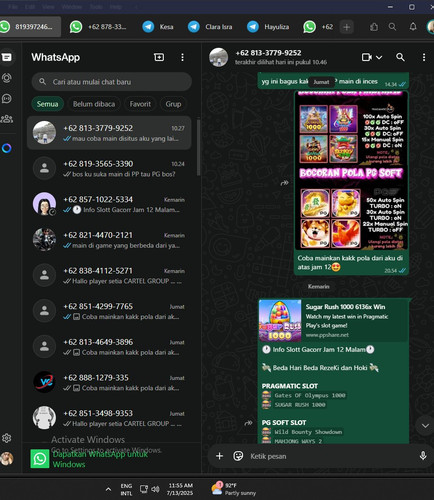Viewport: 434px width, 500px height.
Task: Click the top bar search icon
Action: (392, 27)
